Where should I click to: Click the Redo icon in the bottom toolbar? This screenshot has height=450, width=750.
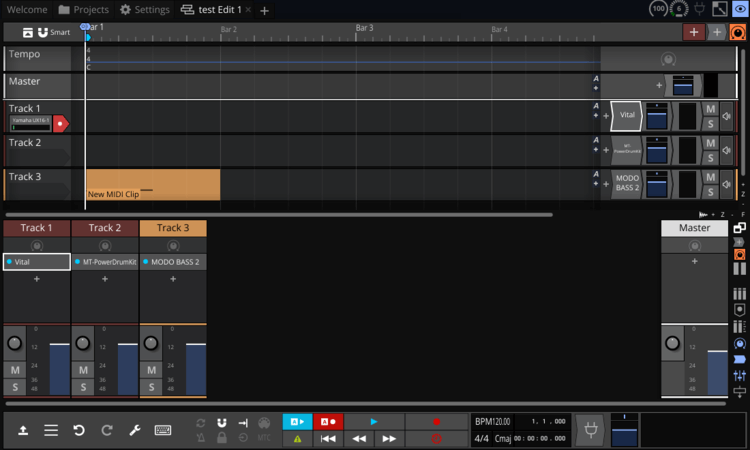pos(107,430)
